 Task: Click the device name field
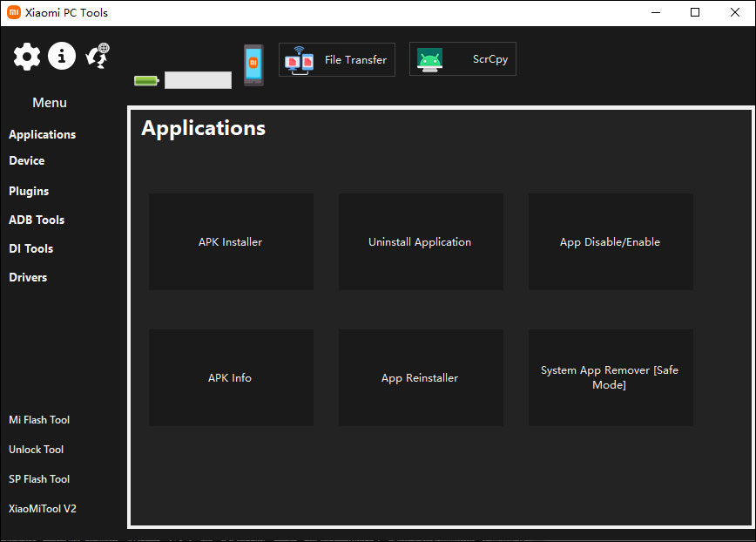(x=198, y=81)
